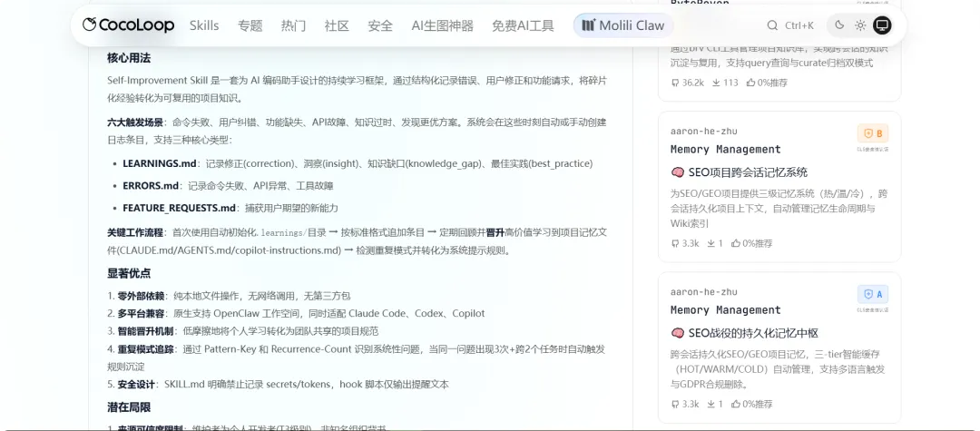980x431 pixels.
Task: Click the ERRORS.md list item
Action: tap(228, 185)
